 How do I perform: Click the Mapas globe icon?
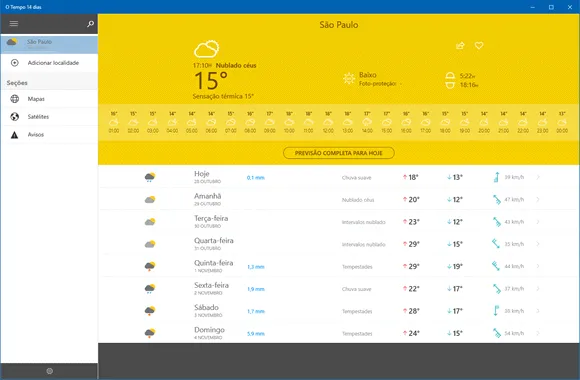click(14, 99)
